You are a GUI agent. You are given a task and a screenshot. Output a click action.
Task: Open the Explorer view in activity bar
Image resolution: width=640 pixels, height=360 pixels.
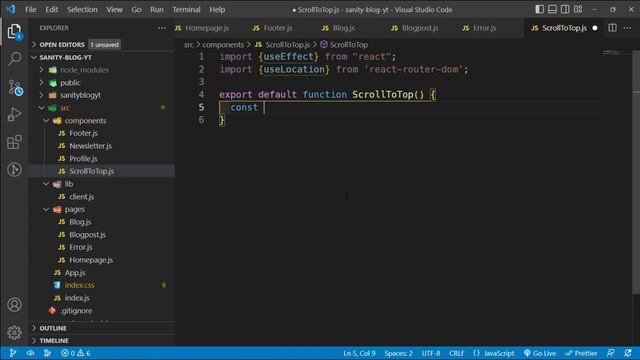coord(14,31)
